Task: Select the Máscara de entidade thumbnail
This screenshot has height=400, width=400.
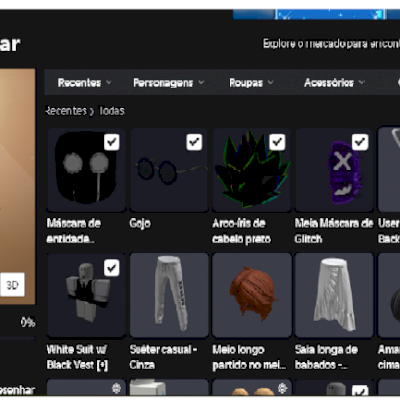Action: [x=86, y=170]
